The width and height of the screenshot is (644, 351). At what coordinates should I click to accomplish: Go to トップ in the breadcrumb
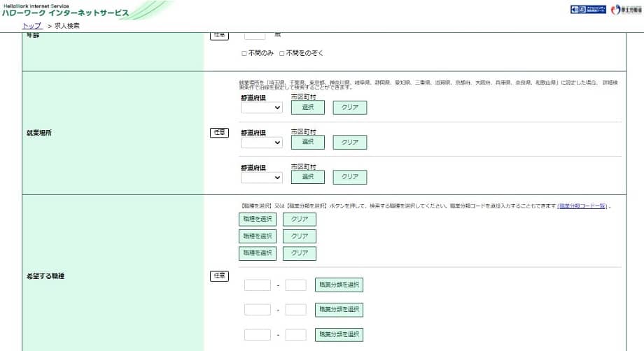pyautogui.click(x=31, y=25)
